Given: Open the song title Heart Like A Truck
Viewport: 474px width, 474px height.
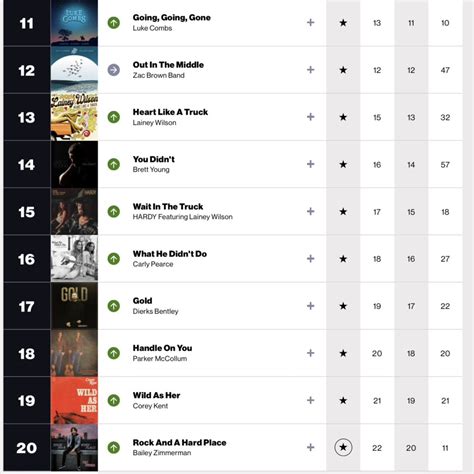Looking at the screenshot, I should tap(170, 112).
